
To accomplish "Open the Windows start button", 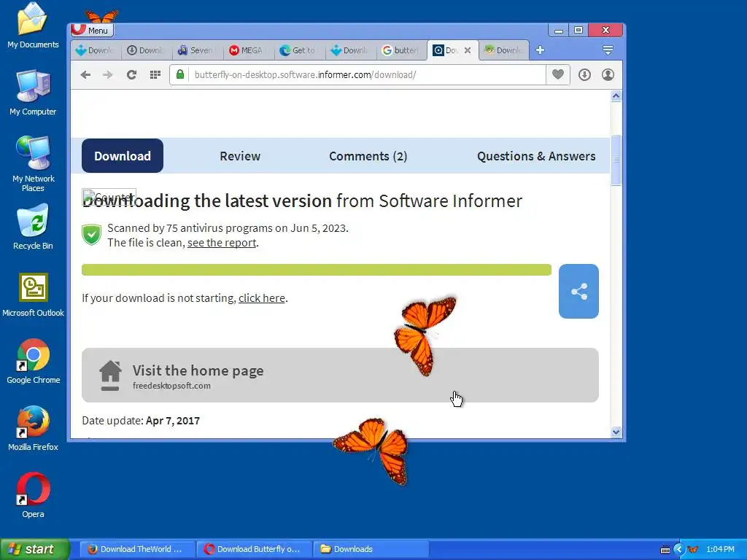I will click(x=35, y=549).
